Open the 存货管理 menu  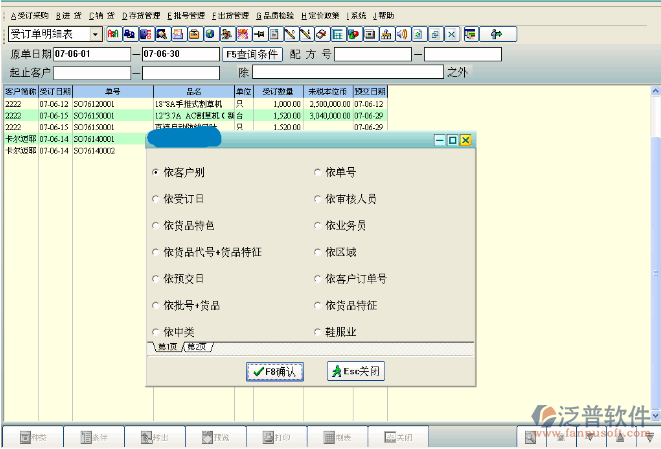[141, 16]
